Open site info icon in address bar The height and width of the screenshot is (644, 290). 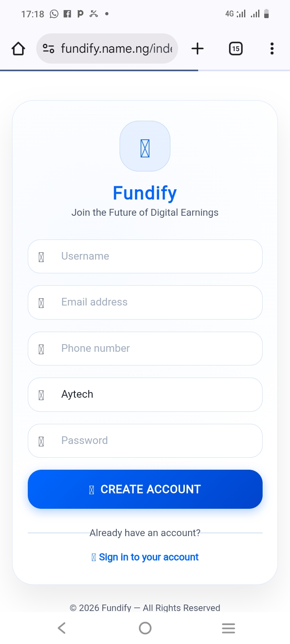tap(48, 49)
